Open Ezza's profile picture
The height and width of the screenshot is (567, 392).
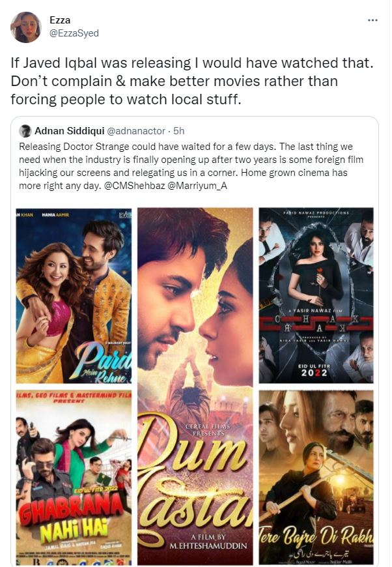[x=25, y=27]
